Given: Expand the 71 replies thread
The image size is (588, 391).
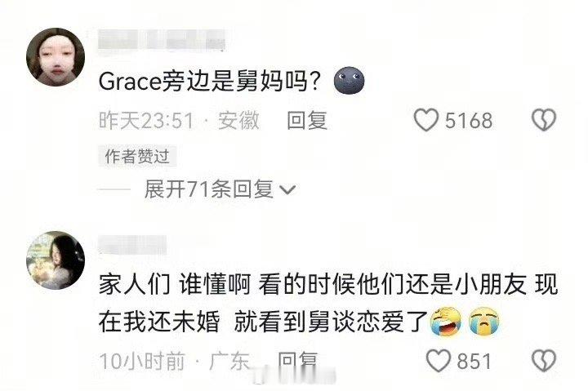Looking at the screenshot, I should 209,189.
